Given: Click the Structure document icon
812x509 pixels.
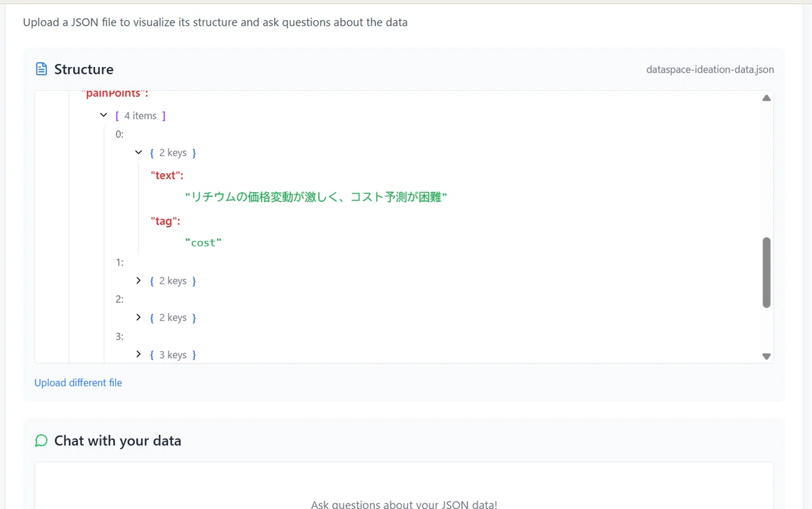Looking at the screenshot, I should (41, 69).
